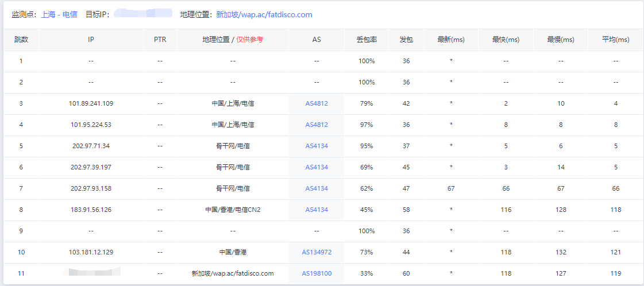Select the 62% packet loss value
The image size is (644, 286).
click(367, 189)
